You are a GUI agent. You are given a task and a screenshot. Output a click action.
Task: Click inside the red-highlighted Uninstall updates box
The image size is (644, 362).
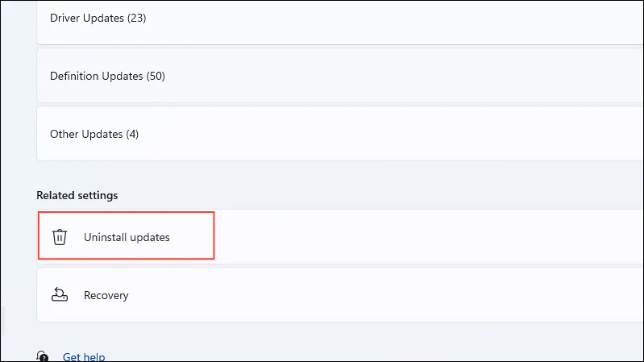click(x=127, y=235)
